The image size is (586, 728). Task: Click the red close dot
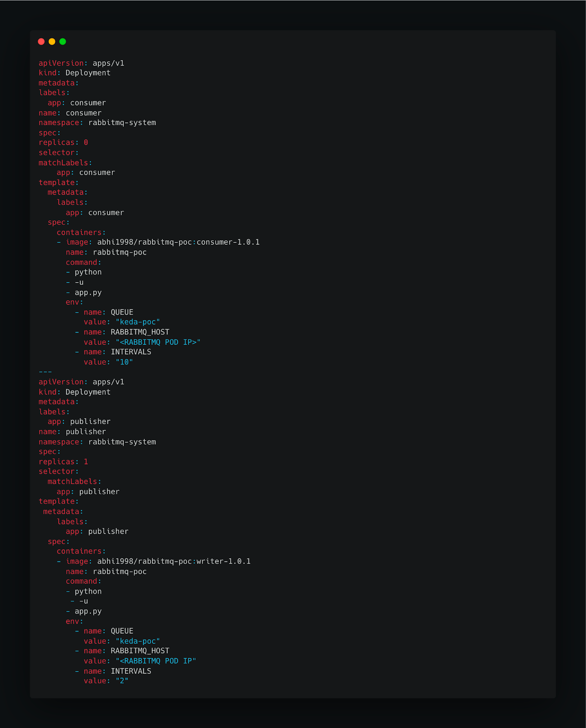tap(41, 41)
